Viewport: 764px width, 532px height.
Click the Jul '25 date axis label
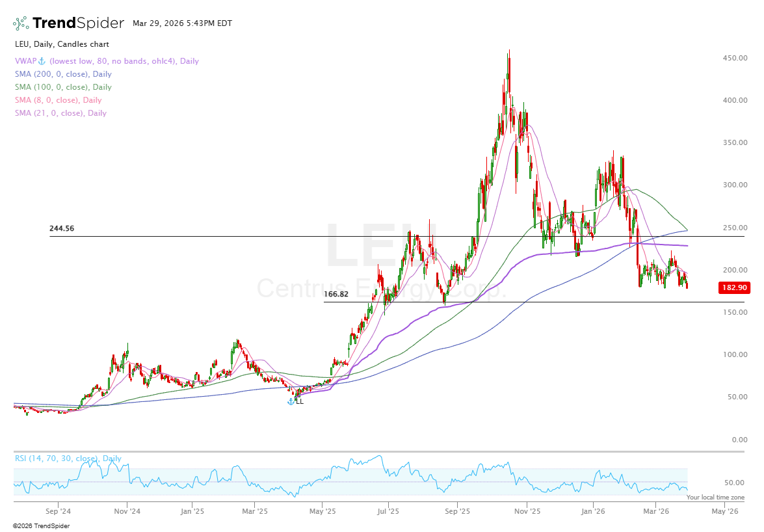pos(388,512)
